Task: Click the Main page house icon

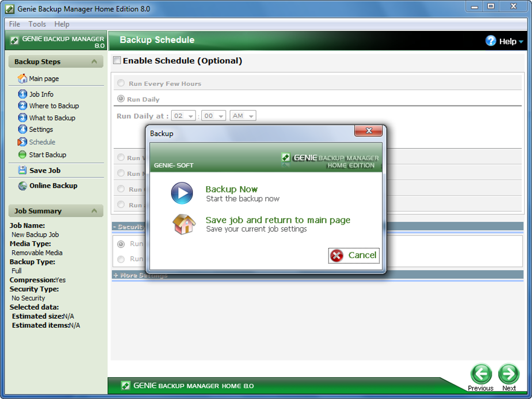Action: click(x=22, y=78)
